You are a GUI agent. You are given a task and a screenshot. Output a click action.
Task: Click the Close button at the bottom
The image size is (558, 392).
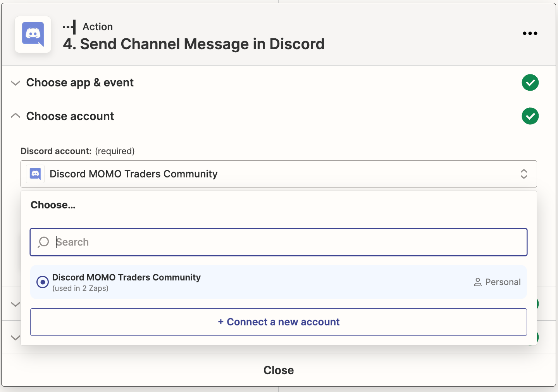[279, 370]
